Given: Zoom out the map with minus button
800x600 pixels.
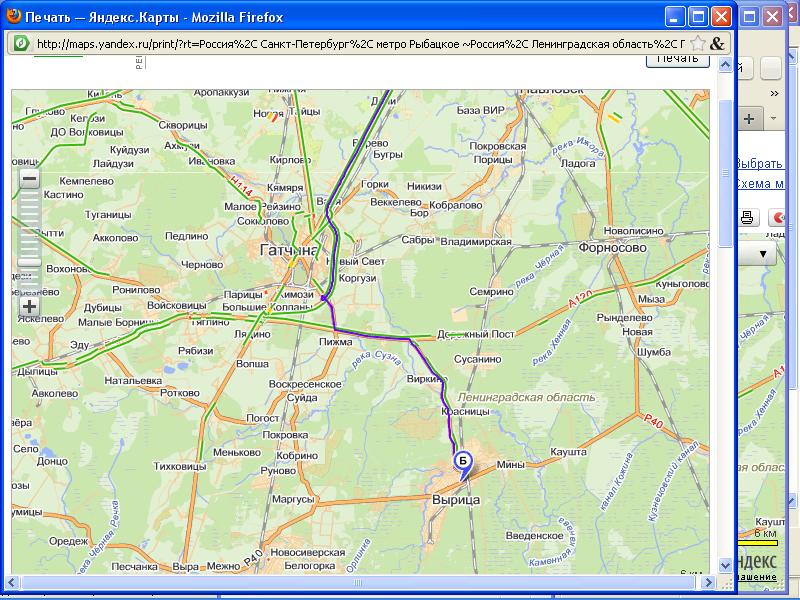Looking at the screenshot, I should [x=29, y=179].
